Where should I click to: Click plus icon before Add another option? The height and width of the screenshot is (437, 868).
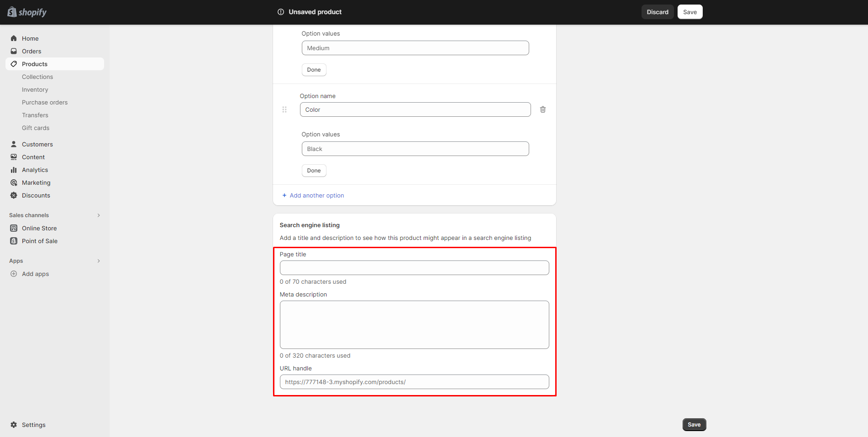pos(284,195)
